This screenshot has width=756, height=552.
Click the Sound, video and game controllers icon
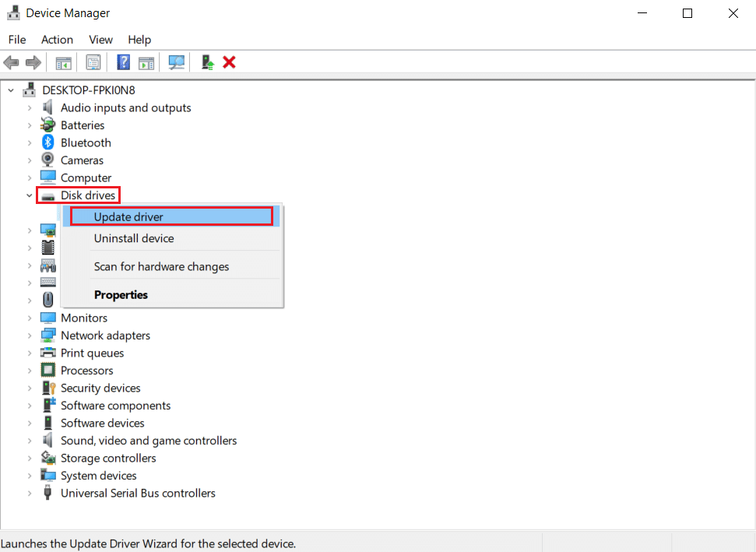tap(47, 440)
